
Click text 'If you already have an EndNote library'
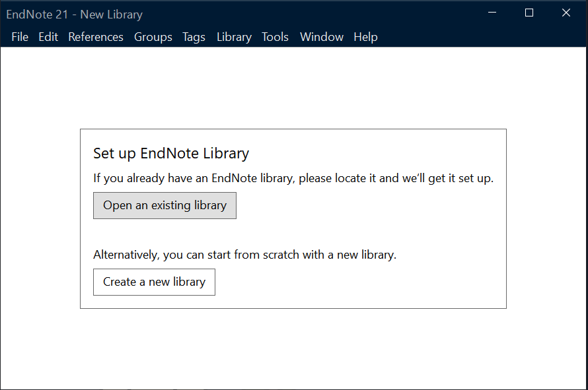[192, 178]
